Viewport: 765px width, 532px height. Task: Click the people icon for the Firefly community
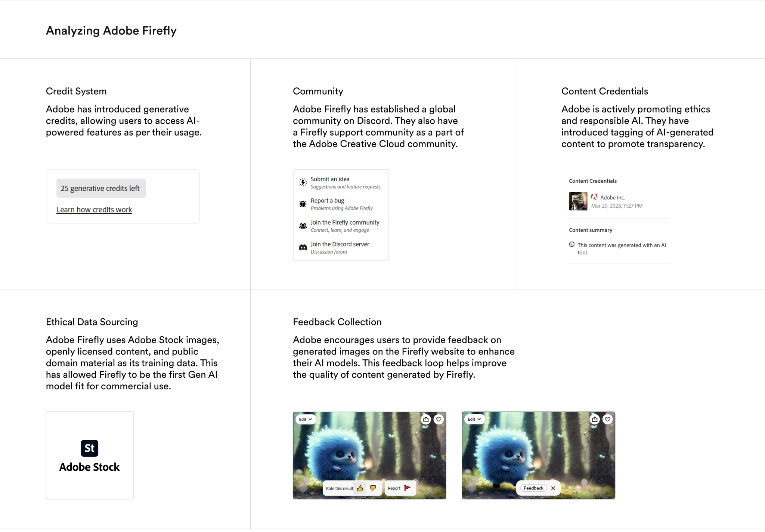coord(303,226)
